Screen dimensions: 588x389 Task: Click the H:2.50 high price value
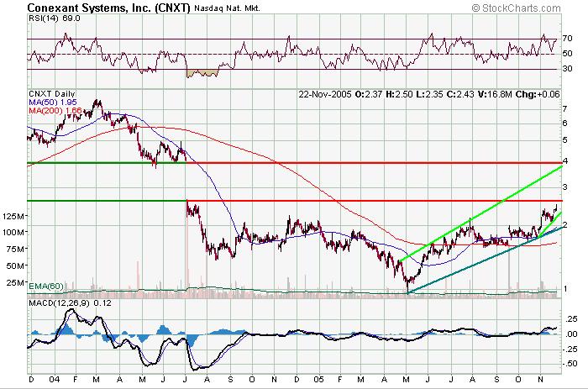coord(399,95)
